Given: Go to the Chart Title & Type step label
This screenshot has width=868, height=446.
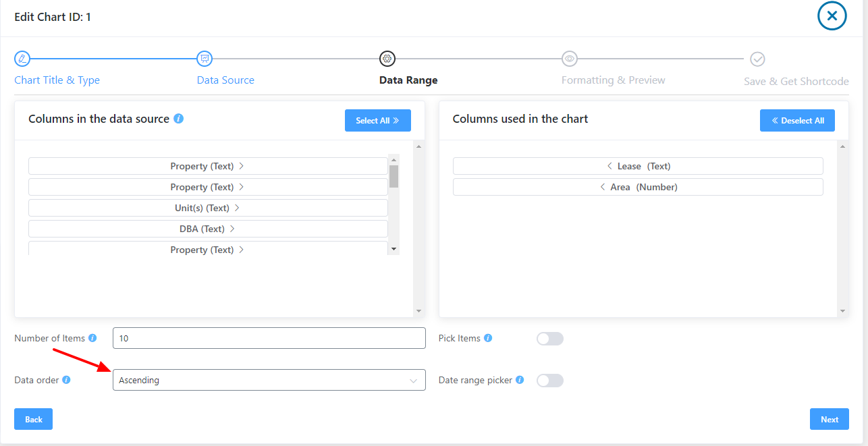Looking at the screenshot, I should point(57,80).
